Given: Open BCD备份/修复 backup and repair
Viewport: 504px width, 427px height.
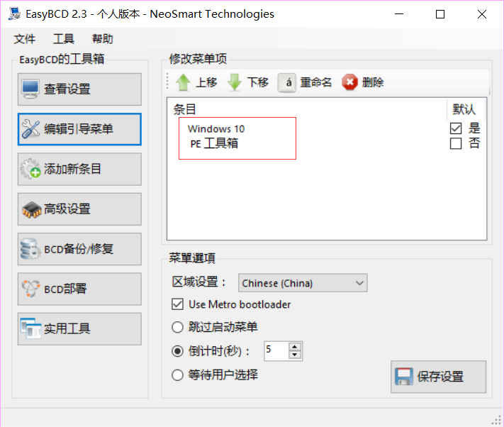Looking at the screenshot, I should click(x=79, y=249).
